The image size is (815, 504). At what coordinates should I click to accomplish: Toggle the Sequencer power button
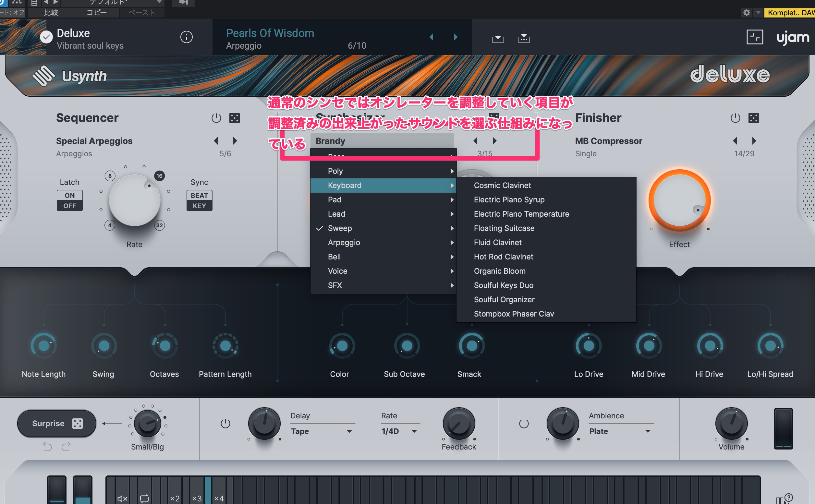click(x=216, y=118)
